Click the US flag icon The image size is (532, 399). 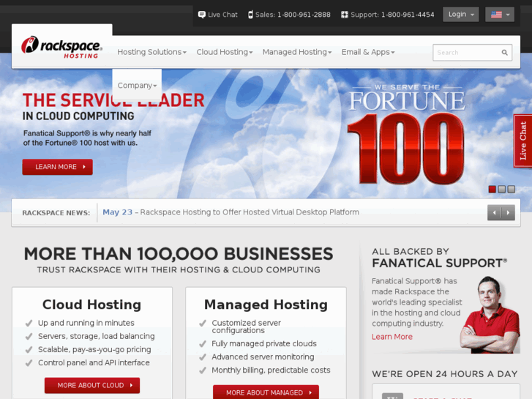tap(496, 15)
